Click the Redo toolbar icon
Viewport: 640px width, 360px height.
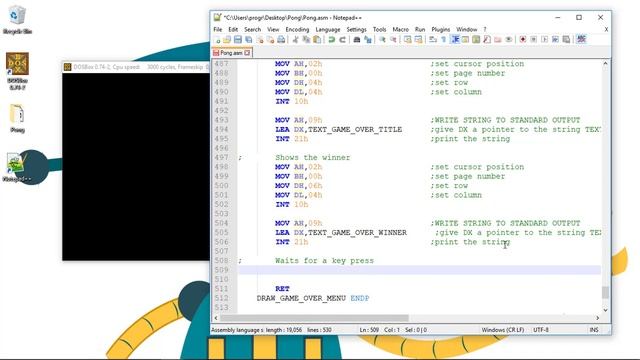(342, 40)
